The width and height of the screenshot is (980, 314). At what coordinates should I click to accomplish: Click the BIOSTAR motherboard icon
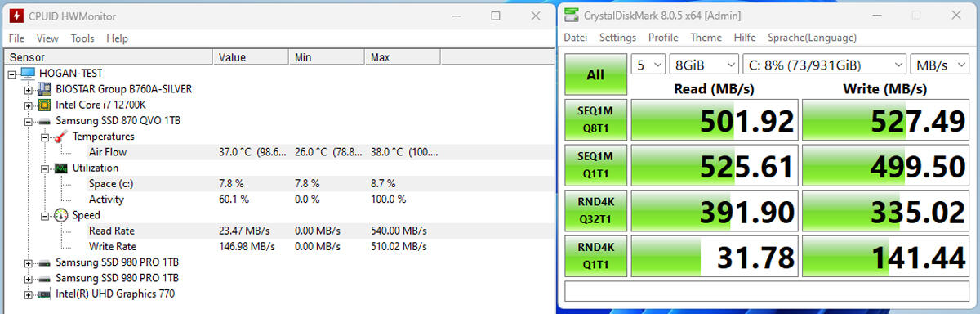point(44,88)
